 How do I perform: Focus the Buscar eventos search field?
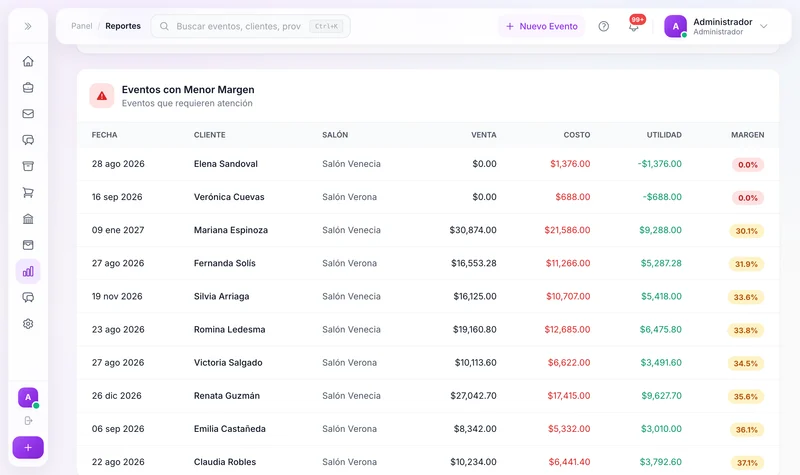(x=251, y=26)
